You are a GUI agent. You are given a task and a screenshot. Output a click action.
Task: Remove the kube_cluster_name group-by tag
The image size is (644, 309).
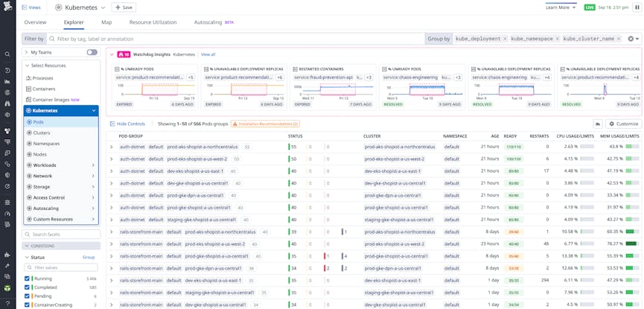(x=619, y=39)
